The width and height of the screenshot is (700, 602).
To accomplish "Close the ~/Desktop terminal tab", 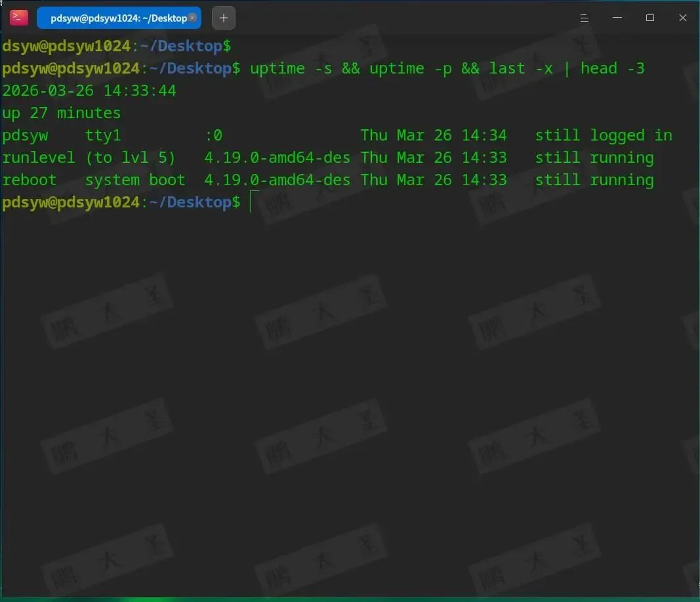I will (192, 18).
